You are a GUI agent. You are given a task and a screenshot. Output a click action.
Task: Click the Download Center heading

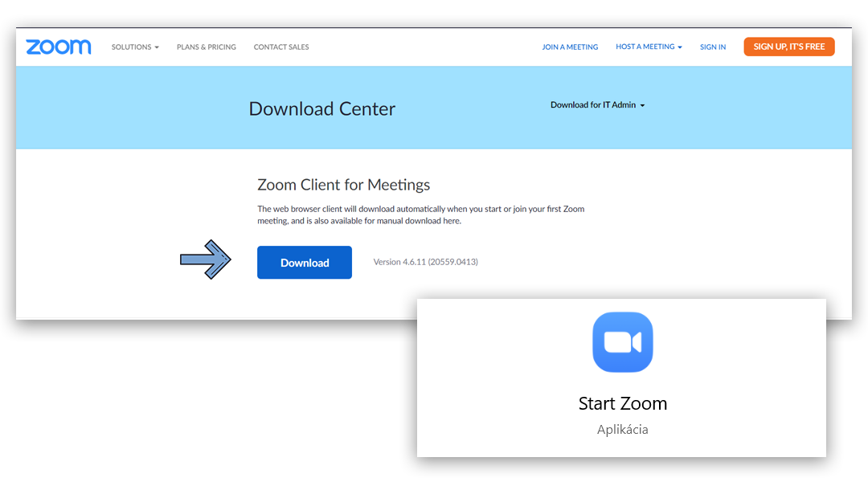(322, 108)
